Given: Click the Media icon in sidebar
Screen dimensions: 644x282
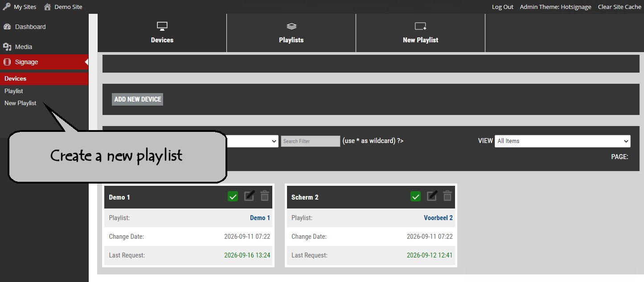Looking at the screenshot, I should (x=7, y=47).
